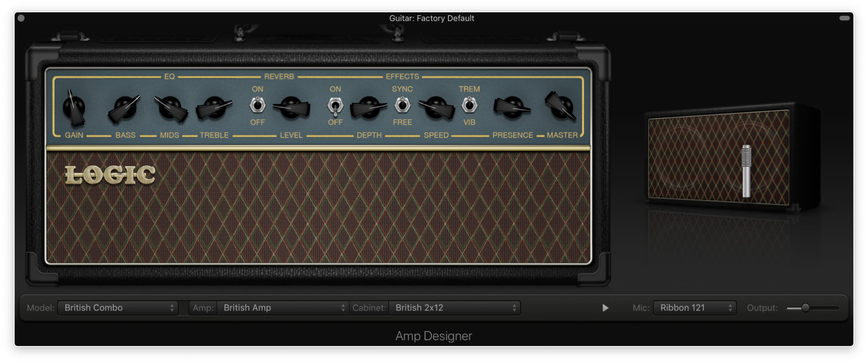Image resolution: width=868 pixels, height=363 pixels.
Task: Click the Output level slider handle
Action: pos(805,308)
